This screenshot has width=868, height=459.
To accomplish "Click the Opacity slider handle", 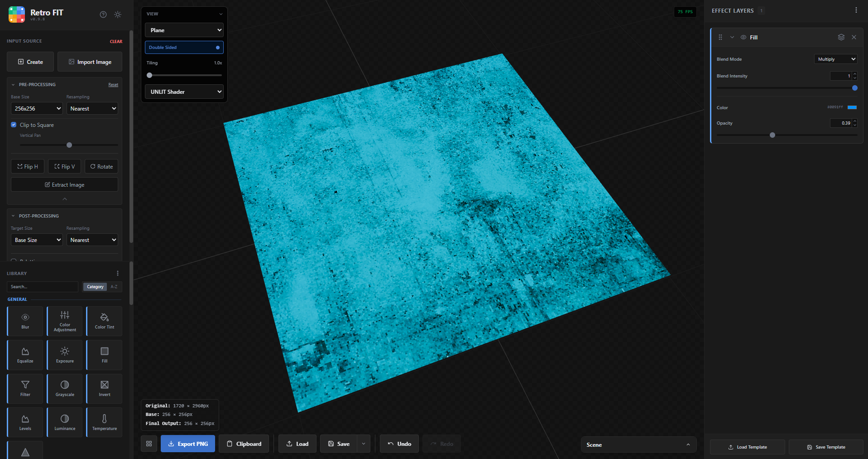I will 772,135.
